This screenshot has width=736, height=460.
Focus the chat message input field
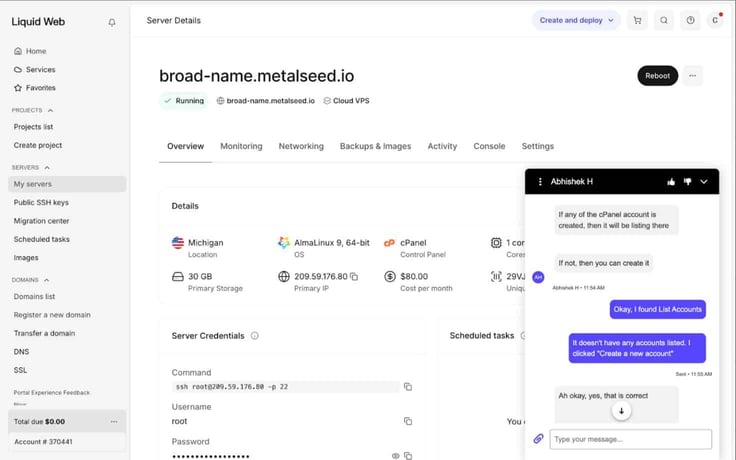pyautogui.click(x=631, y=439)
